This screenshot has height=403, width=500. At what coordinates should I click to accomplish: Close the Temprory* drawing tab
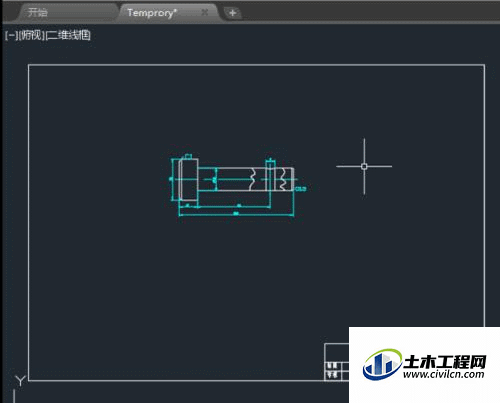205,12
